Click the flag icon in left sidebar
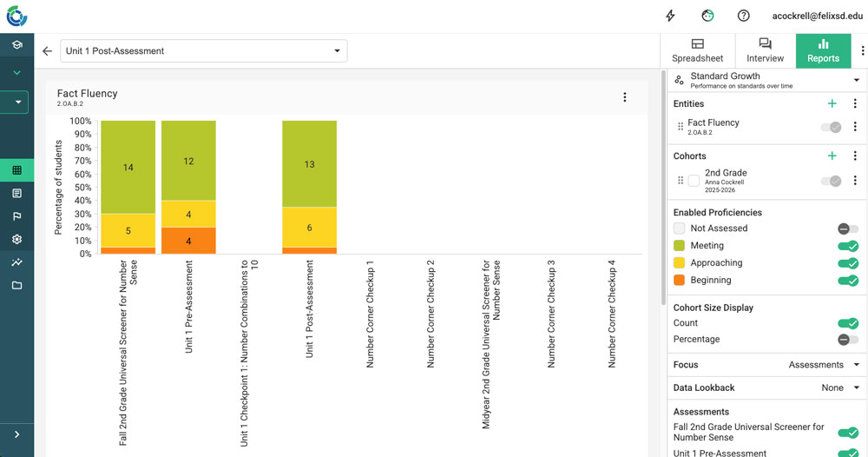 pyautogui.click(x=16, y=216)
